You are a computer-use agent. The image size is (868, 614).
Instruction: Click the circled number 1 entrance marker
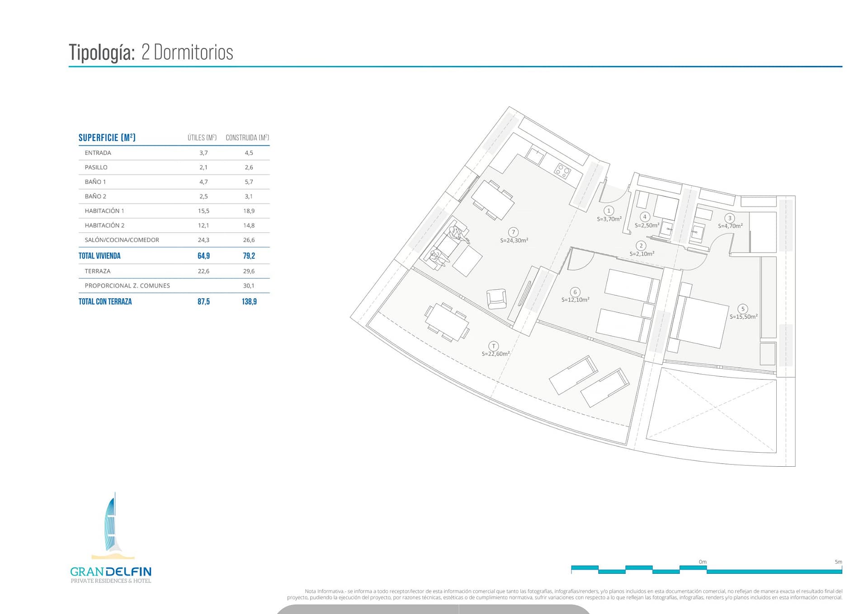609,211
